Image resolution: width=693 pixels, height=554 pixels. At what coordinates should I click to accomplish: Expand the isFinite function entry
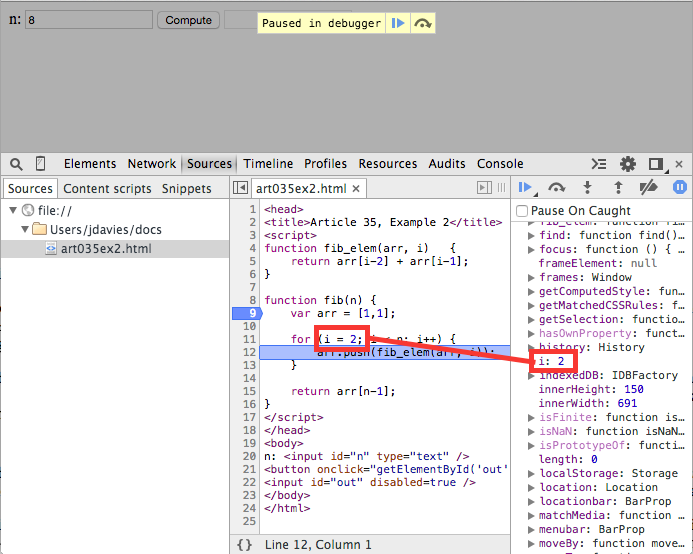532,418
